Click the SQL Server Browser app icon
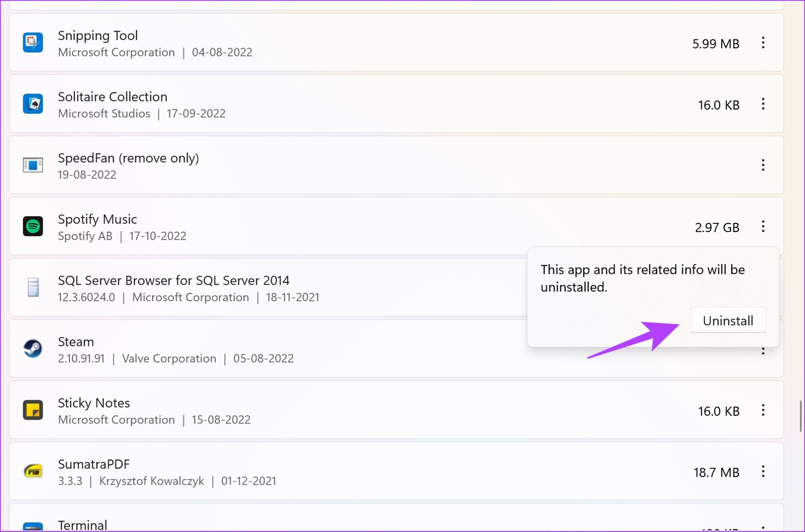 [33, 287]
